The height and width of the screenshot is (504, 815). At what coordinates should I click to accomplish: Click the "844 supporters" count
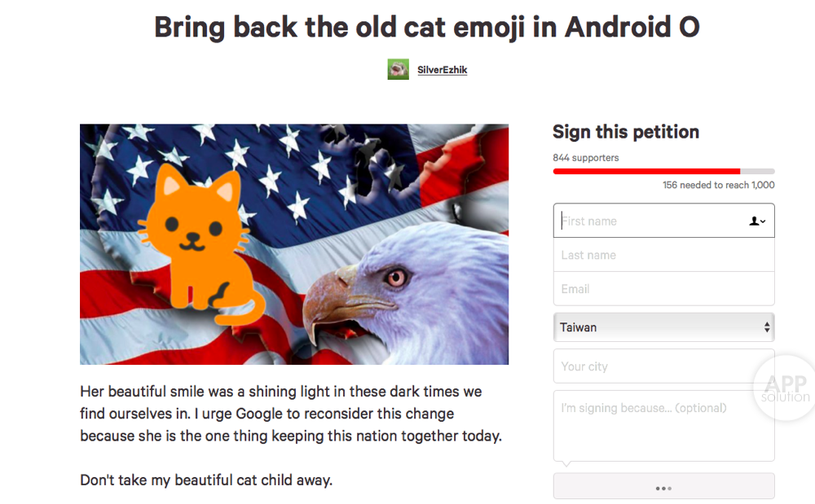(x=585, y=157)
